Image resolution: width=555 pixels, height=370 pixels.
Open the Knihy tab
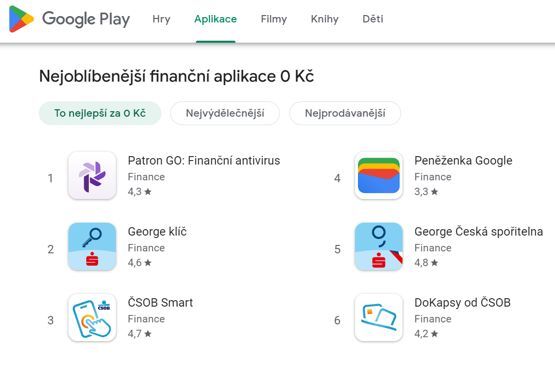(x=325, y=19)
